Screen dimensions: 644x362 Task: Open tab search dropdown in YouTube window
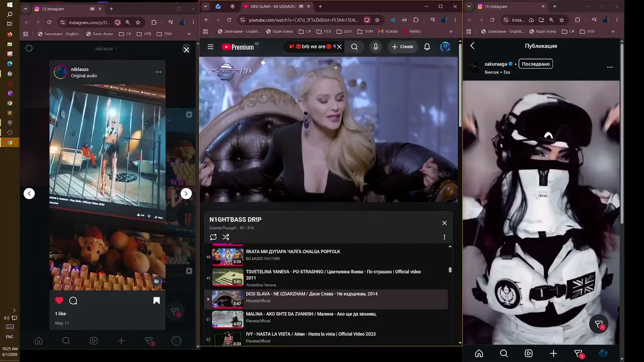tap(206, 7)
